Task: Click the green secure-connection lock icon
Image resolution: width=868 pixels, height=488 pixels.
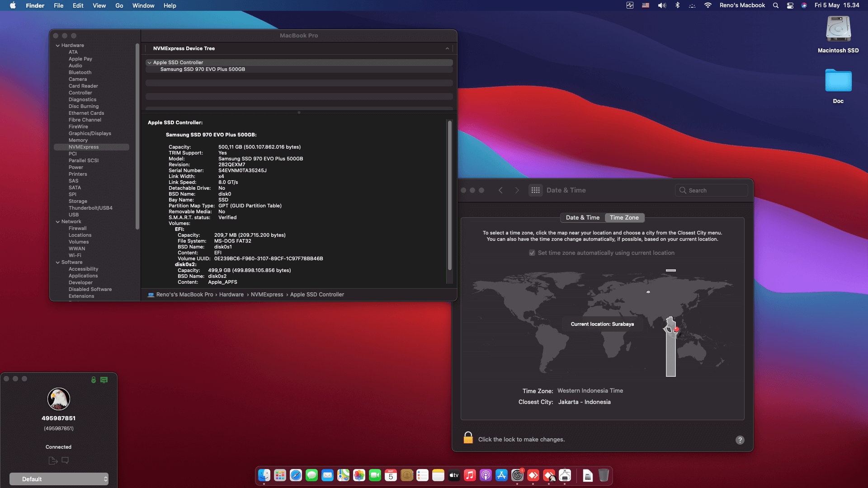Action: [x=93, y=380]
